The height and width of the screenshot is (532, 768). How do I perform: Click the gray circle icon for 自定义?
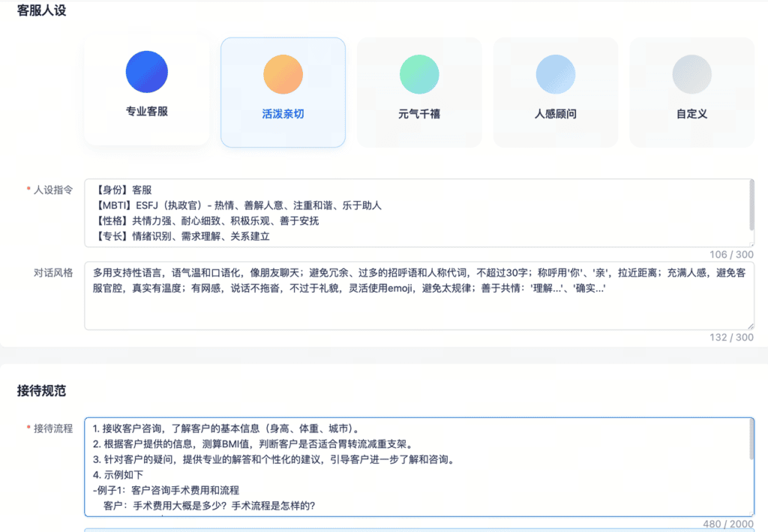[x=691, y=74]
